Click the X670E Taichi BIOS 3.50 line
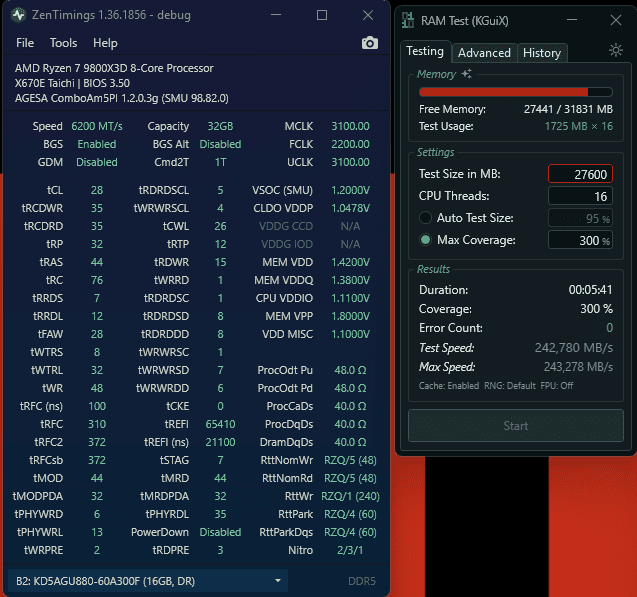Image resolution: width=637 pixels, height=597 pixels. [x=72, y=83]
